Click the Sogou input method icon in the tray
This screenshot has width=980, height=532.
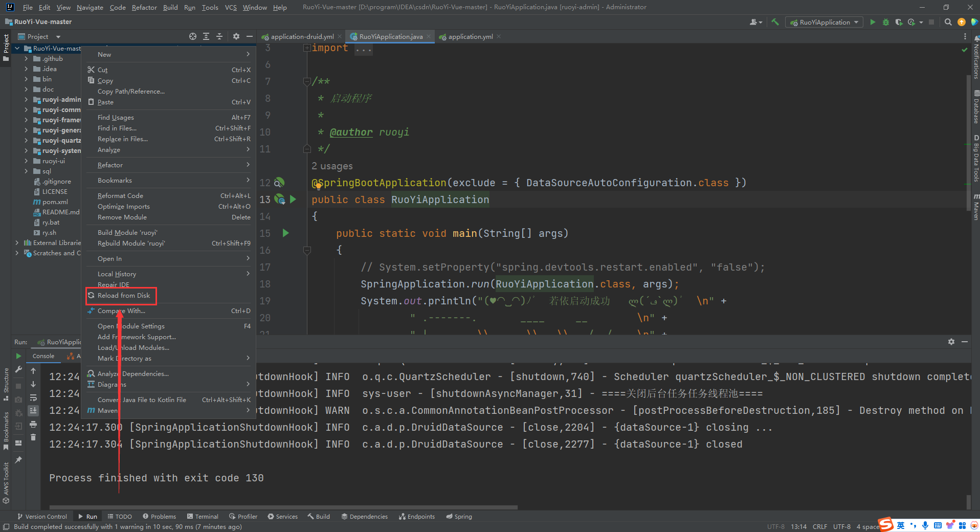coord(886,524)
